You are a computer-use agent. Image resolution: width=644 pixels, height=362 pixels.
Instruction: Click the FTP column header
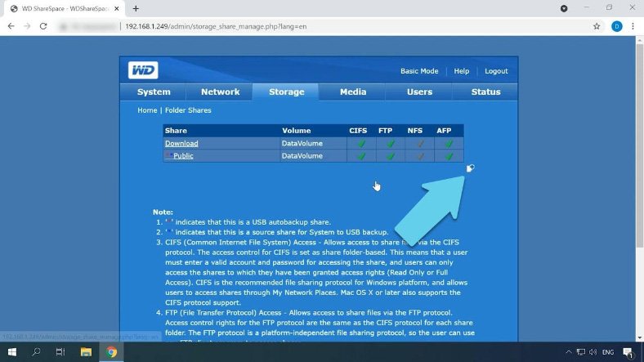coord(385,131)
